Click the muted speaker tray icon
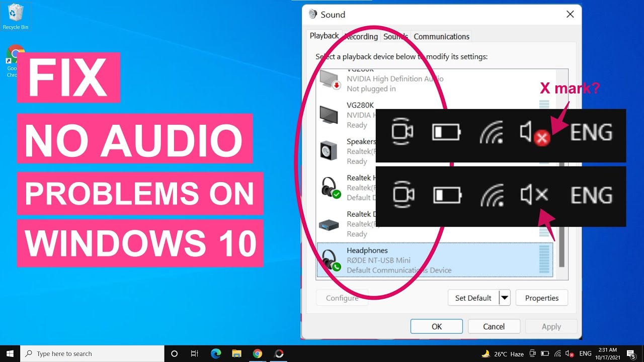Screen dimensions: 644x362 (x=570, y=353)
